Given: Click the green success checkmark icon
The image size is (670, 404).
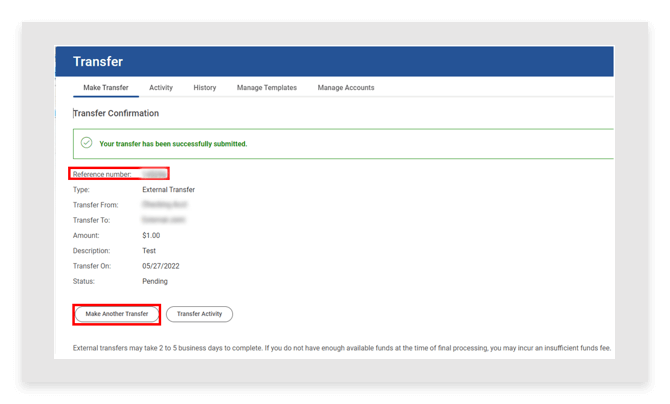Looking at the screenshot, I should point(86,143).
